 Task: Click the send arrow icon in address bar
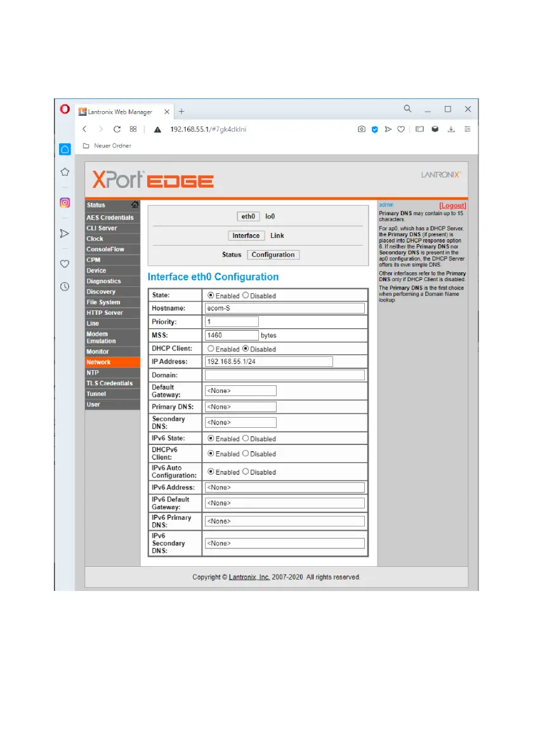(x=388, y=129)
